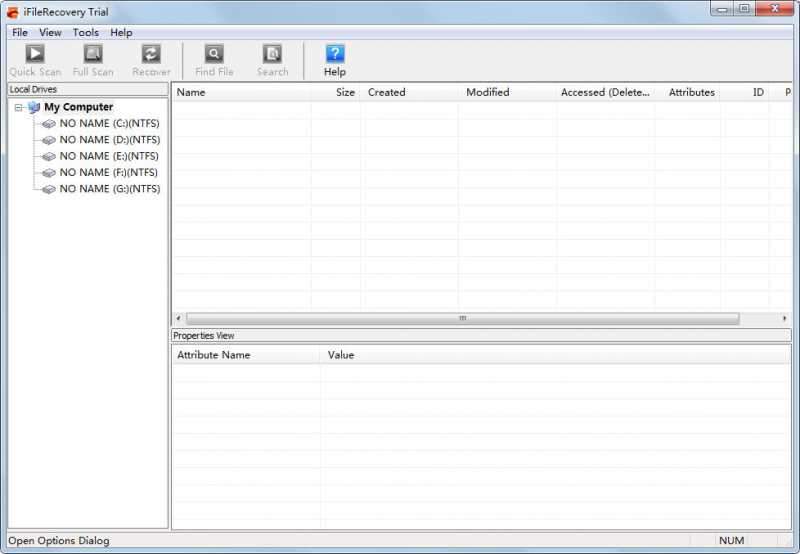Click NO NAME (F:)(NTFS) label

point(109,172)
